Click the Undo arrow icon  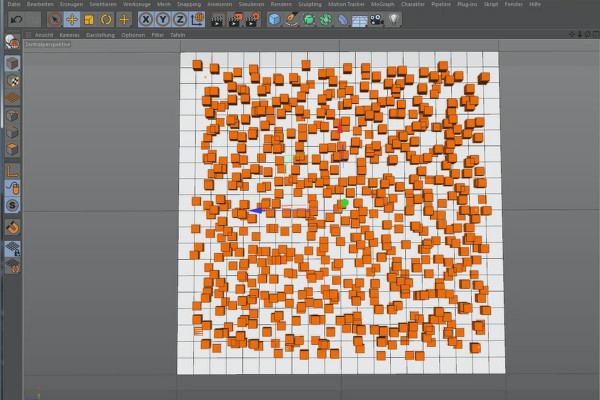point(16,20)
